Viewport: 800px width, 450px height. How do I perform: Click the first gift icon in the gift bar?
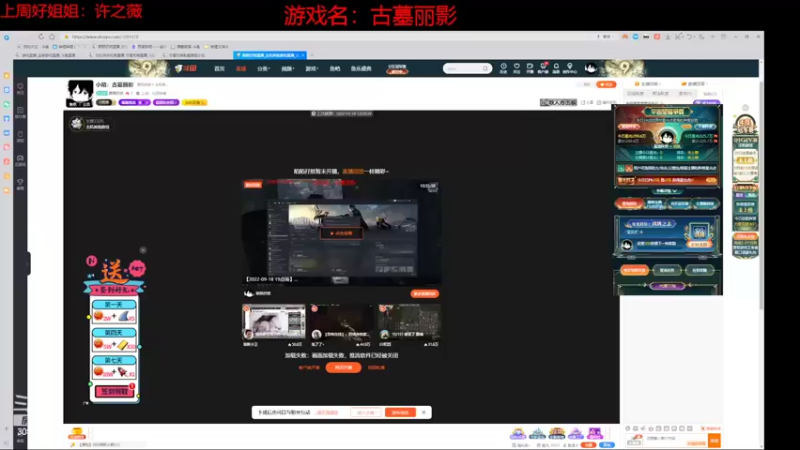coord(518,434)
